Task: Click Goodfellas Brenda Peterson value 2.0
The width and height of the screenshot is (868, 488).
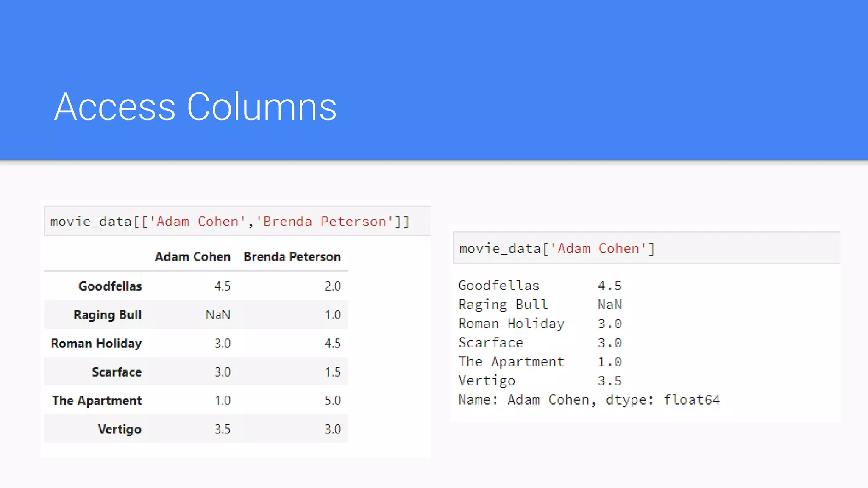Action: coord(333,286)
